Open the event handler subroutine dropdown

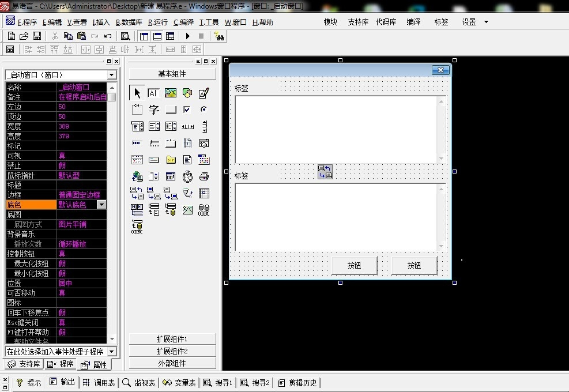tap(112, 352)
